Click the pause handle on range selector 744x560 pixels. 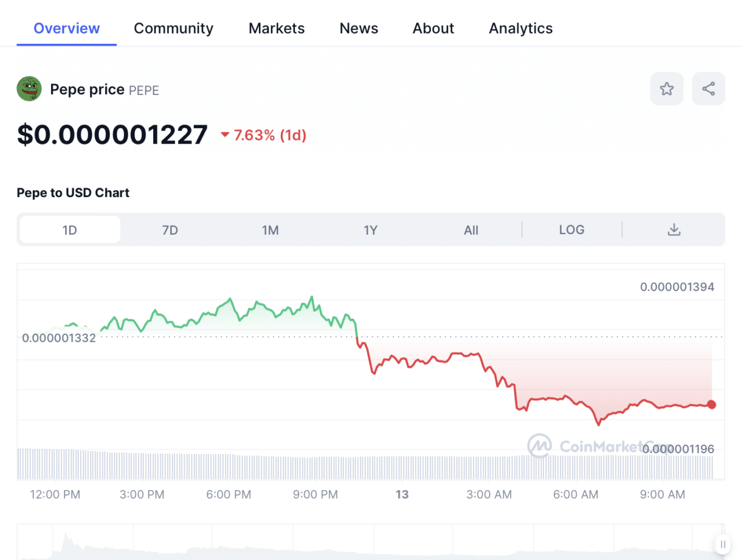tap(722, 544)
